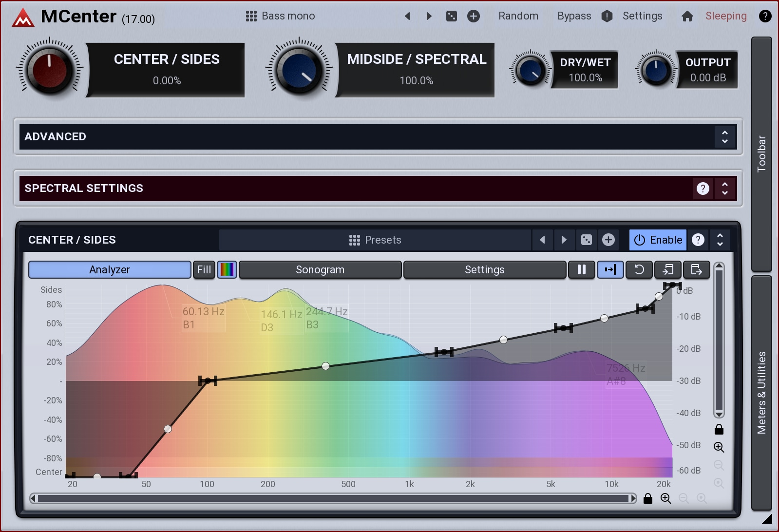Click the spectrum color icon next to Fill

(x=227, y=269)
